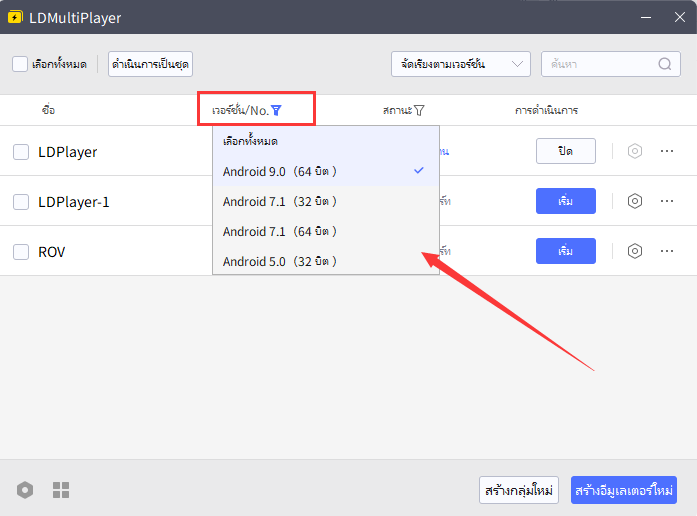
Task: Select Android 7.1 (64 bit) filter
Action: pos(326,231)
